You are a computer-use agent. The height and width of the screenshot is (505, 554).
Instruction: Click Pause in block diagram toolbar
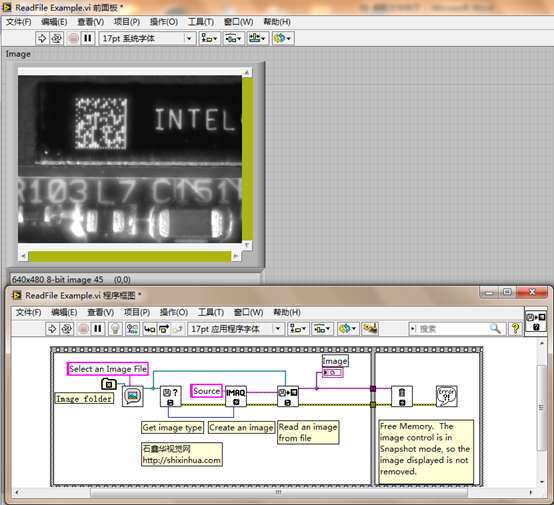[98, 329]
